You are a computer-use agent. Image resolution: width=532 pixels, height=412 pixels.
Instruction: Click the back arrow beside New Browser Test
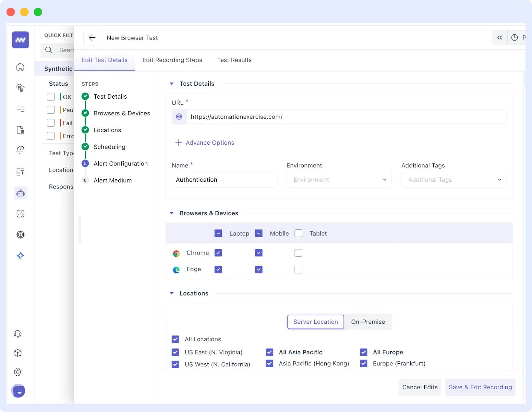click(x=92, y=38)
